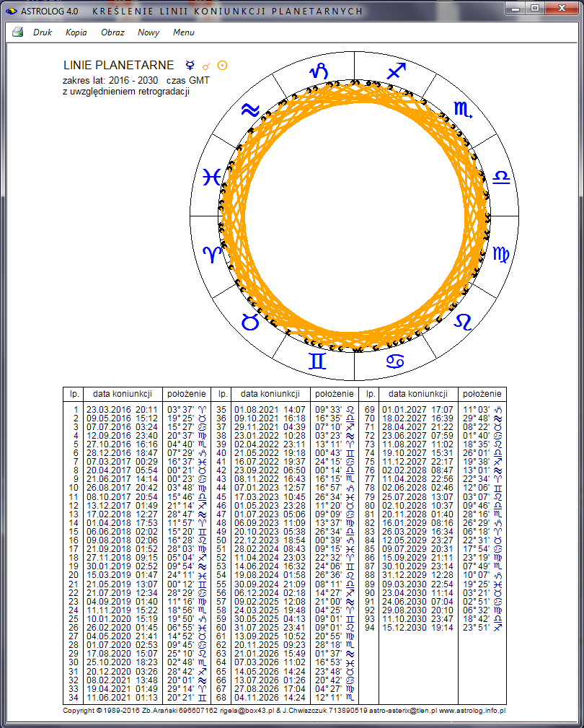Click the rigela@box43.pl email in footer
This screenshot has width=584, height=728.
[248, 711]
